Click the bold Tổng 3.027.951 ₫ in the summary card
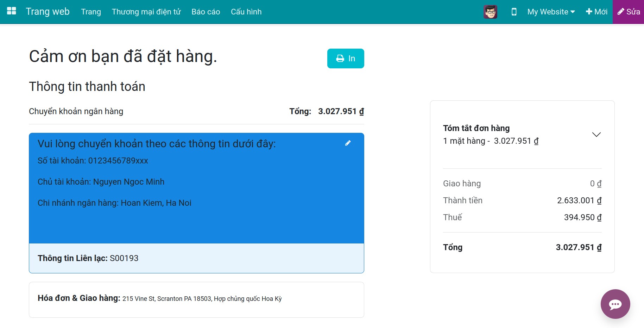Image resolution: width=644 pixels, height=328 pixels. pos(579,247)
